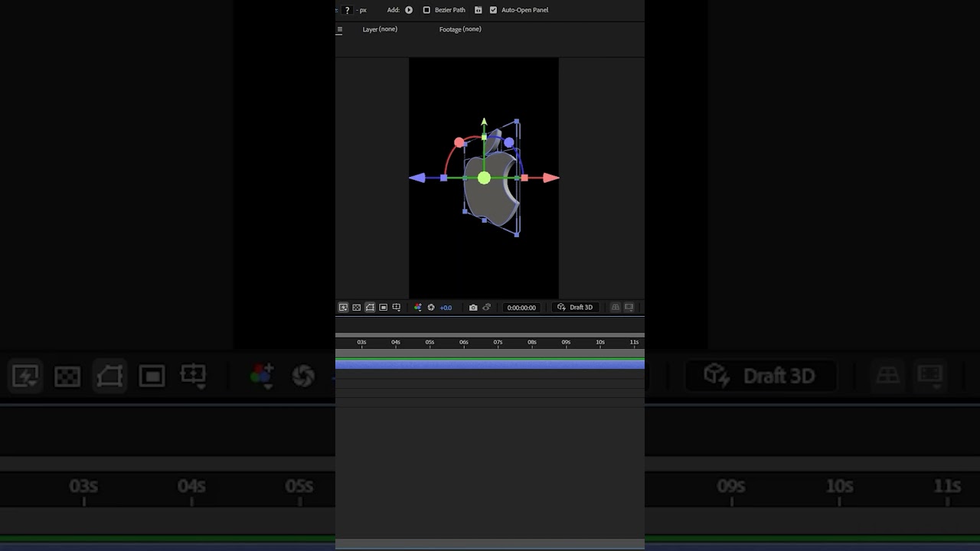980x551 pixels.
Task: Select the bottom-center handle of the layer bounds
Action: [484, 220]
